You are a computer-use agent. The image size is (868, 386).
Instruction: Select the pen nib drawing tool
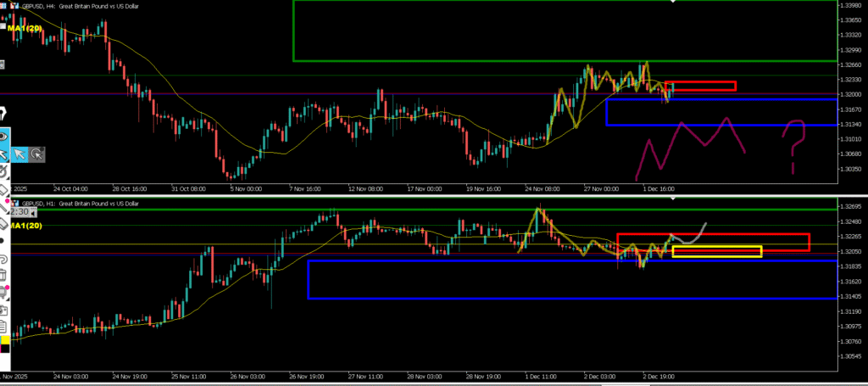click(4, 114)
